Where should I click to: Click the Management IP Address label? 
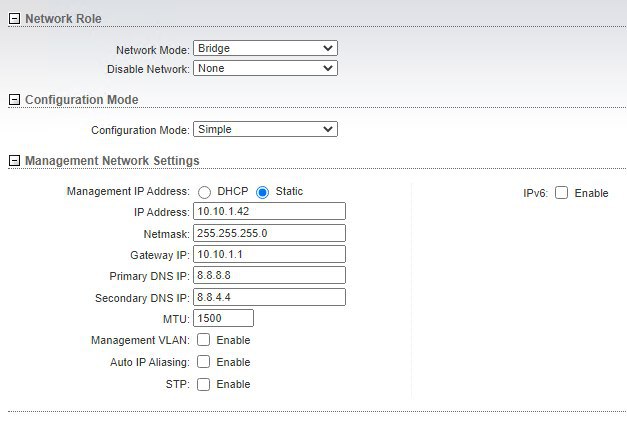pyautogui.click(x=128, y=191)
